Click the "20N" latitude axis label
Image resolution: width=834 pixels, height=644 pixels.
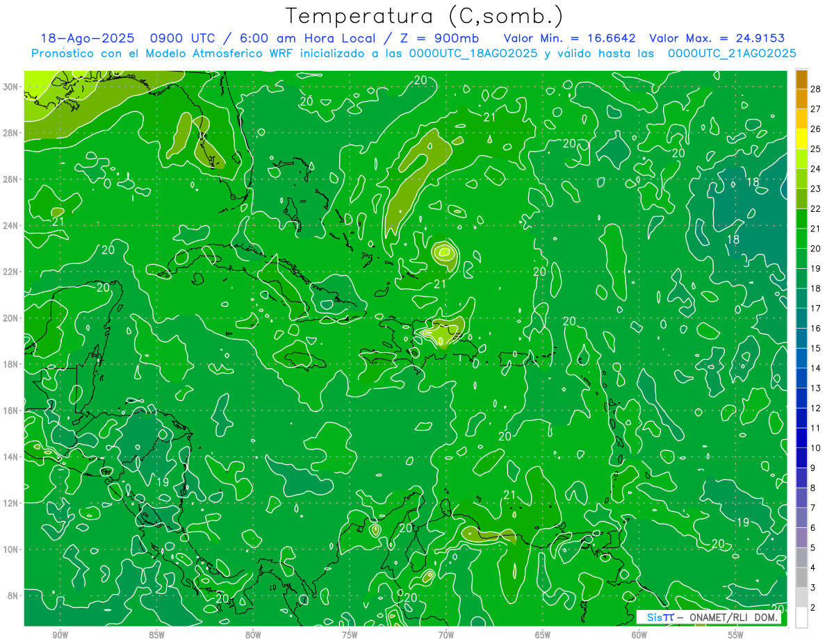point(12,318)
